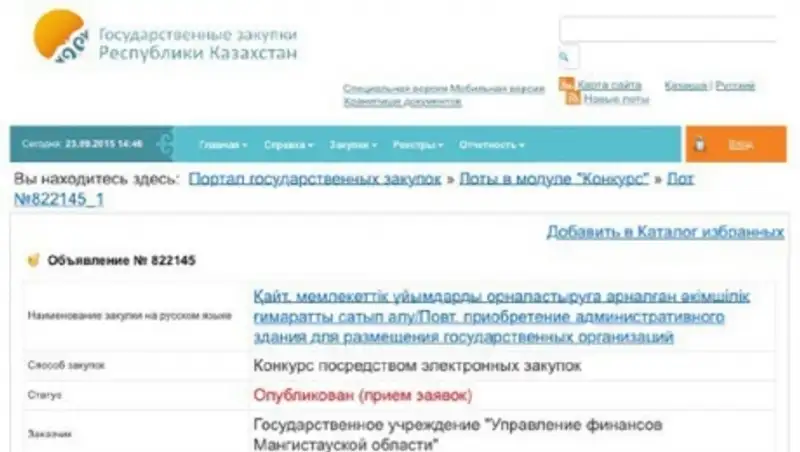Viewport: 800px width, 452px height.
Task: Click the search magnifier icon
Action: tap(565, 57)
